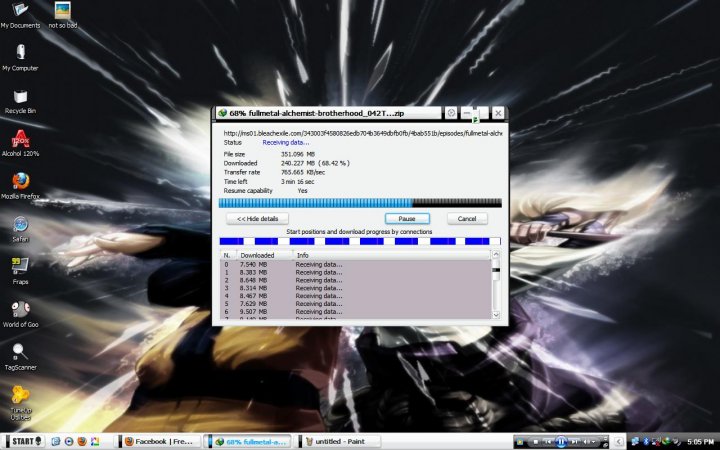The image size is (720, 450).
Task: Open the Alcohol 120% desktop icon
Action: coord(19,139)
